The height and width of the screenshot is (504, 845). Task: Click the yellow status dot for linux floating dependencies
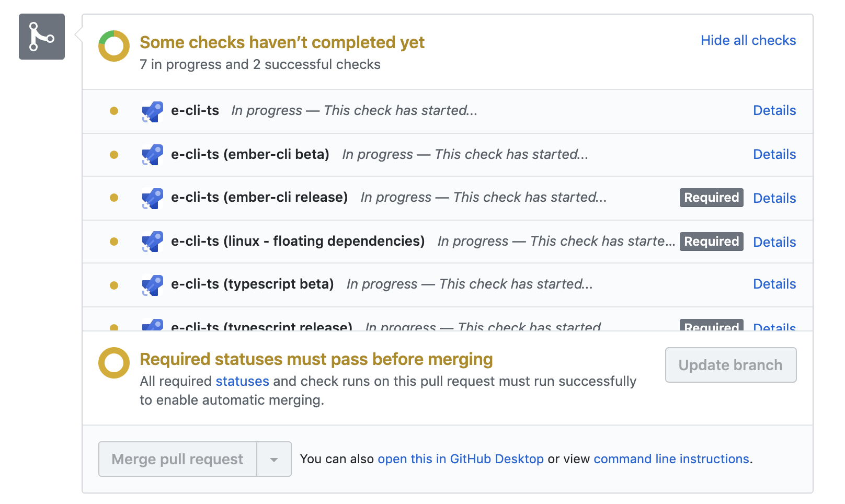click(x=115, y=242)
